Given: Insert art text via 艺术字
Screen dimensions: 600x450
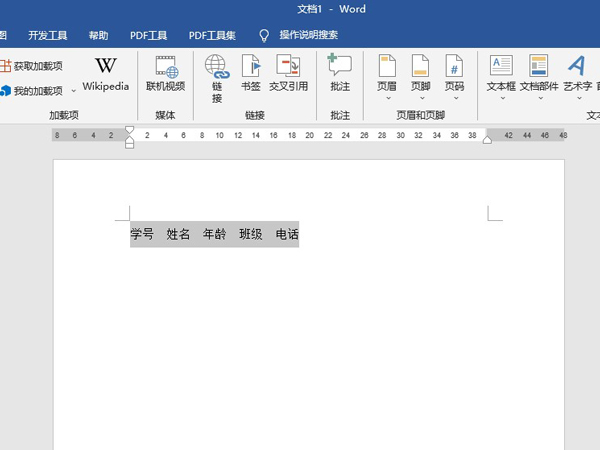Looking at the screenshot, I should click(x=577, y=73).
